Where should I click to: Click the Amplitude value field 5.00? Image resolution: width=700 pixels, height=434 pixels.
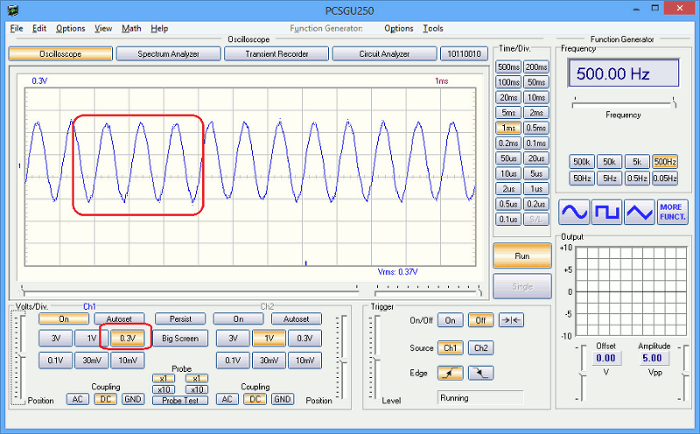pos(652,358)
